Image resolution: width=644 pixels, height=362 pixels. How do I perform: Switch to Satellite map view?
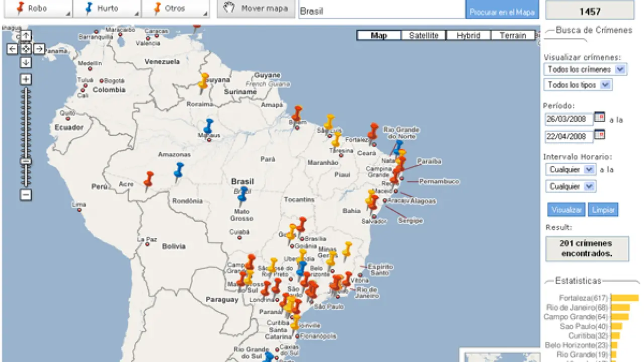[424, 35]
